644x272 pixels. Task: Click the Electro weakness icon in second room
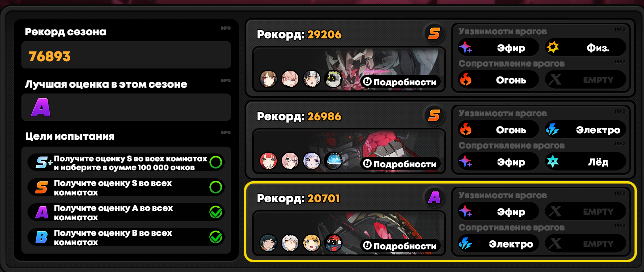click(x=553, y=130)
